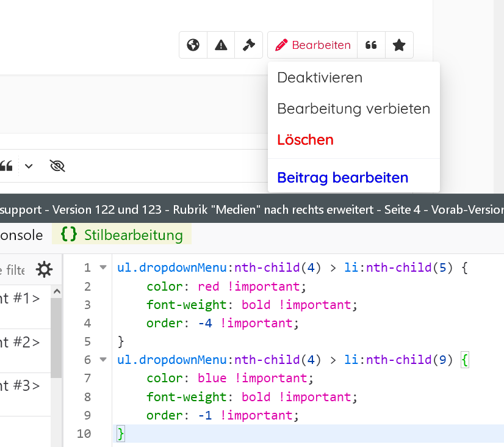Viewport: 504px width, 447px height.
Task: Switch to the Stilbearbeitung tab
Action: click(122, 235)
